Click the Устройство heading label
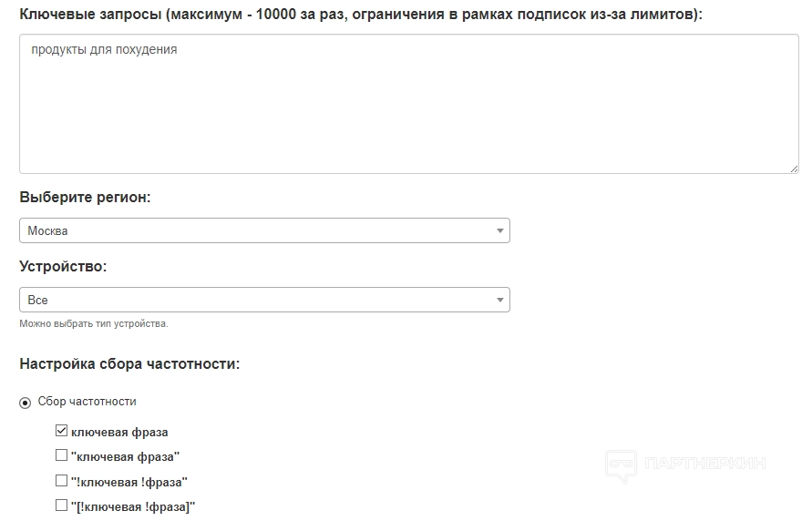812x531 pixels. point(63,267)
